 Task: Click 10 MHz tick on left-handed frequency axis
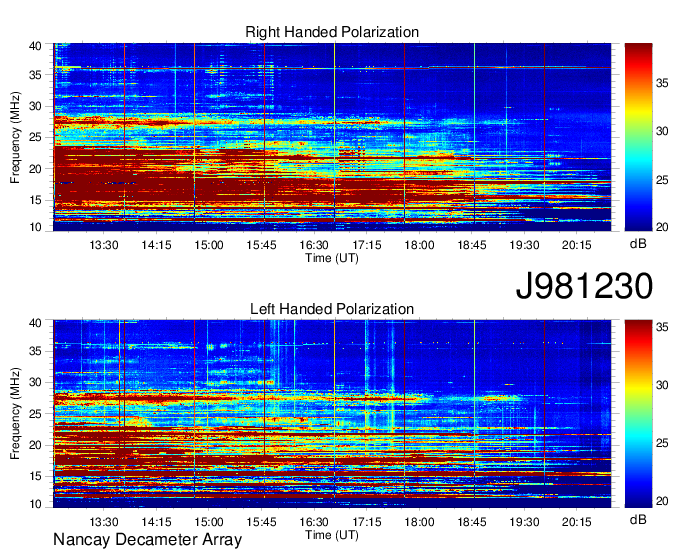[x=35, y=504]
